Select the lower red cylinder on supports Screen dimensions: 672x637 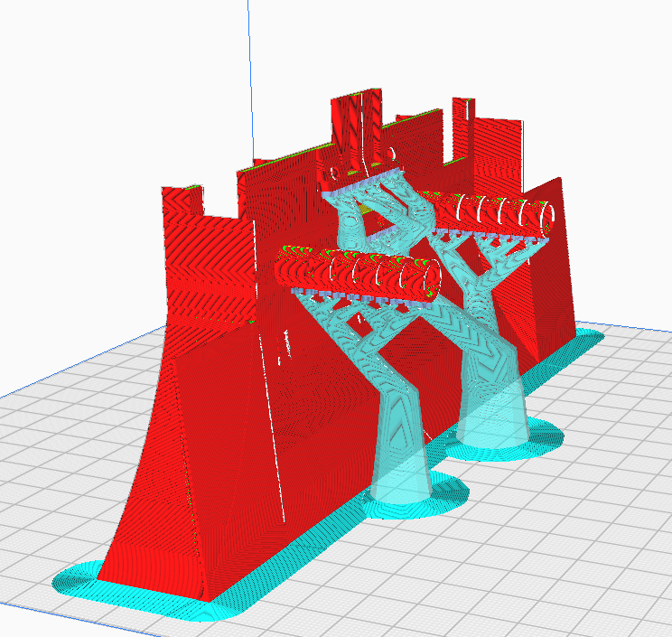click(x=358, y=273)
